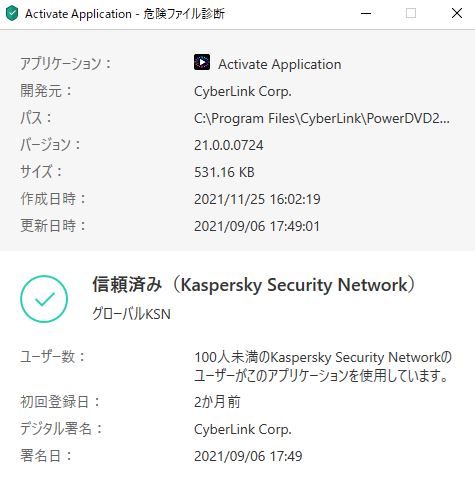Click the creation date 2021/11/25 16:02:19

pos(257,199)
